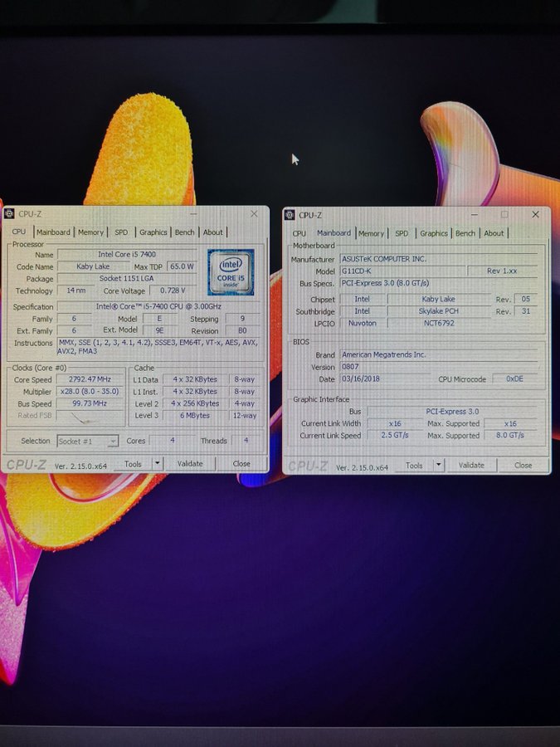Click the Threads value field
This screenshot has height=747, width=560.
[x=246, y=441]
